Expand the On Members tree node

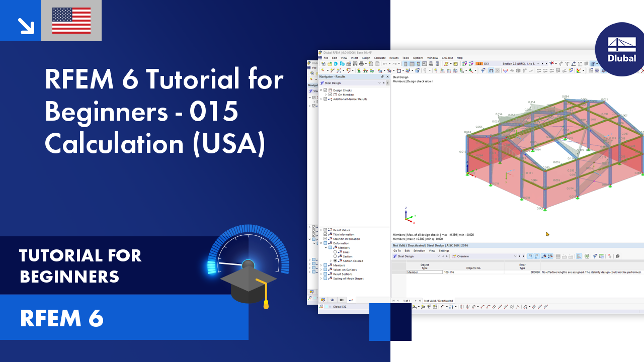[326, 95]
